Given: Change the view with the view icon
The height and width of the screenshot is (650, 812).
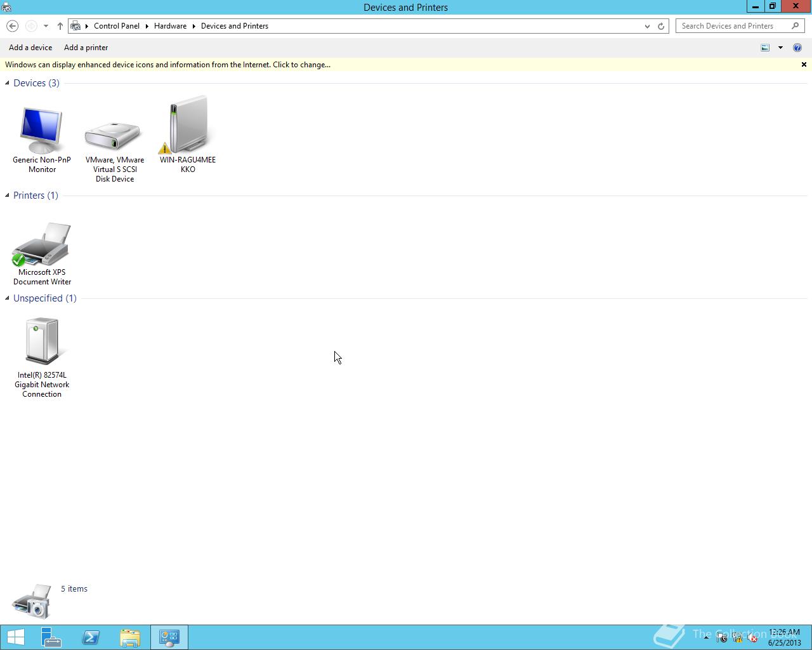Looking at the screenshot, I should click(765, 48).
